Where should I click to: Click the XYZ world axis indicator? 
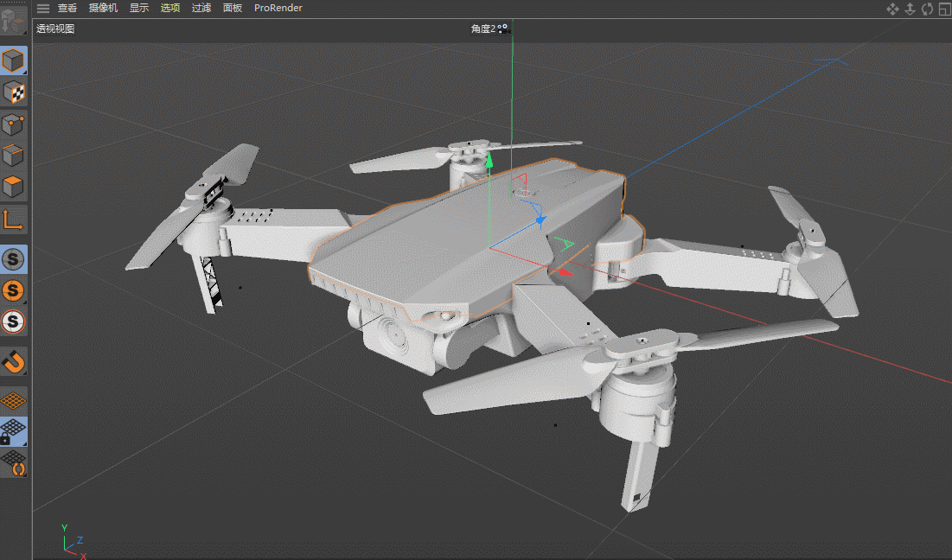click(73, 541)
